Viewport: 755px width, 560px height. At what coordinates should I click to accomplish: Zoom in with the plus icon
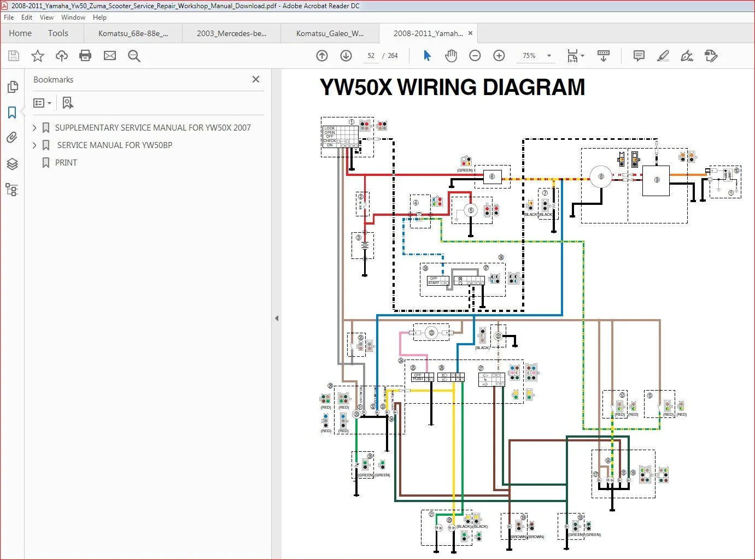click(x=499, y=56)
